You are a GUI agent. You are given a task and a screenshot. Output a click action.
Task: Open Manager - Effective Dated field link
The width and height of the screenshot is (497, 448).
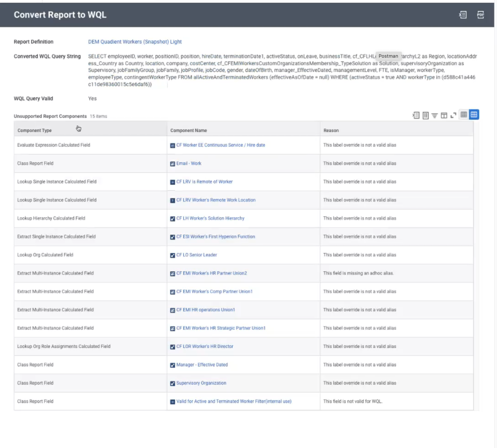point(202,365)
